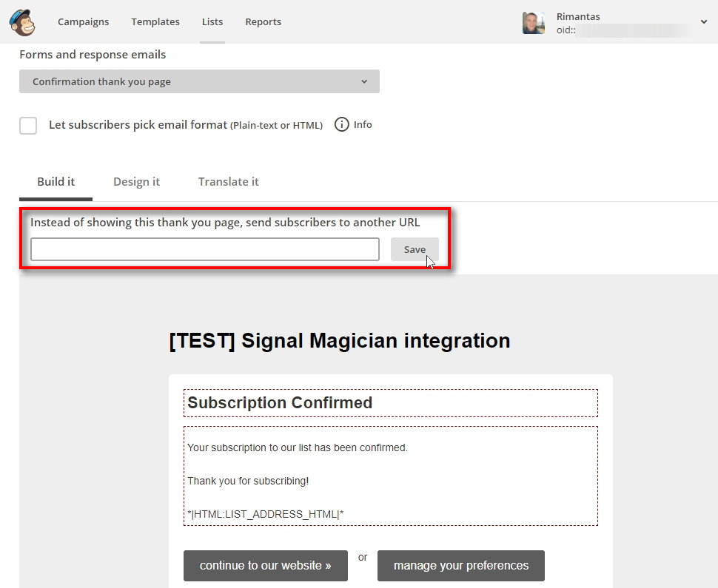This screenshot has width=718, height=588.
Task: Navigate to Reports
Action: (x=264, y=22)
